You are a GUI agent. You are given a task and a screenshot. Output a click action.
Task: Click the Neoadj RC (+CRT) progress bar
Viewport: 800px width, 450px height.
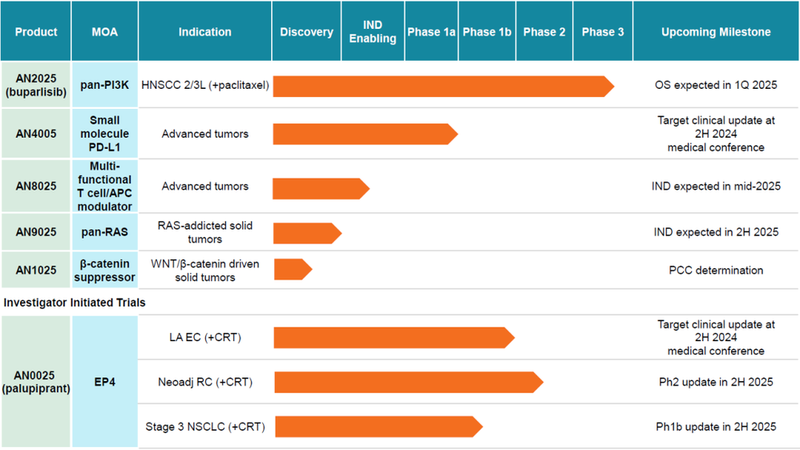tap(407, 382)
